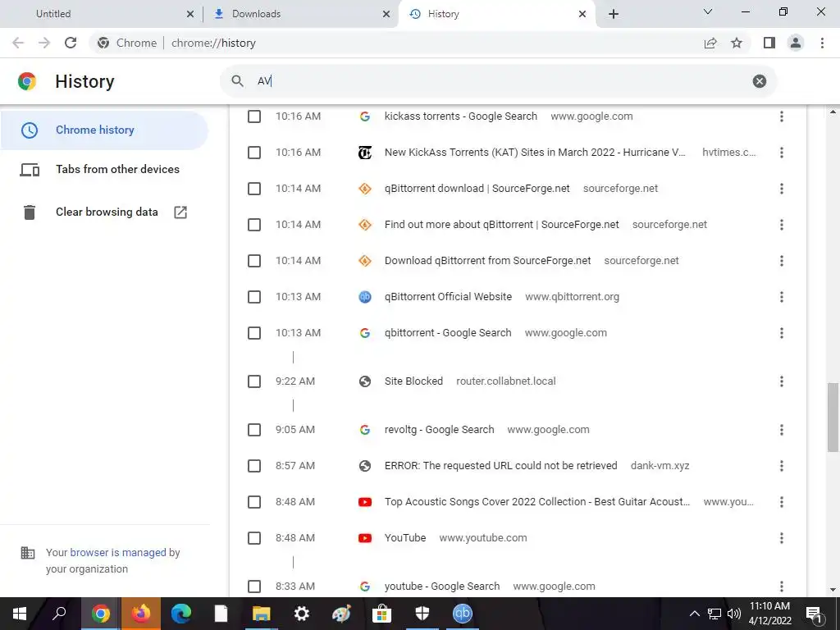Open the qBittorrent Official Website link
The height and width of the screenshot is (630, 840).
tap(448, 297)
